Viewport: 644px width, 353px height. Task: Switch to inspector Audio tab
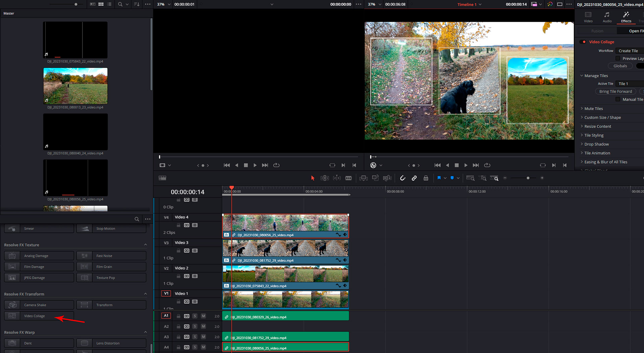coord(607,17)
